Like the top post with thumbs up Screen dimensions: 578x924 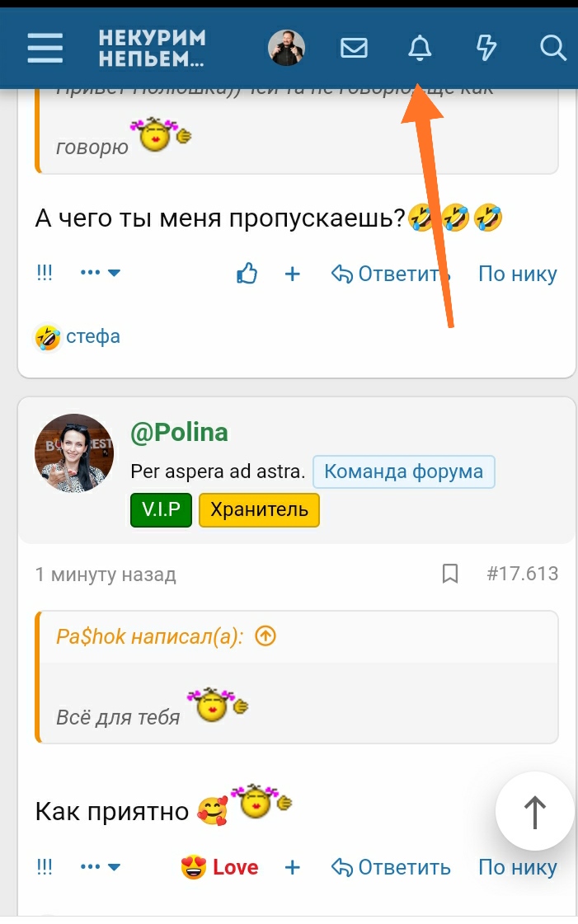pos(247,274)
